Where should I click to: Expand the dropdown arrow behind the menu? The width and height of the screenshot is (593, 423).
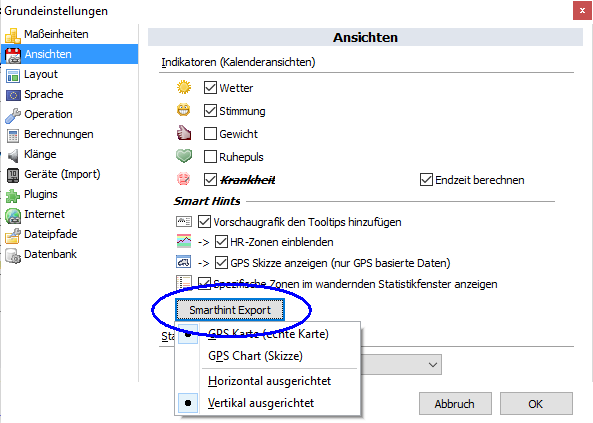click(x=433, y=365)
